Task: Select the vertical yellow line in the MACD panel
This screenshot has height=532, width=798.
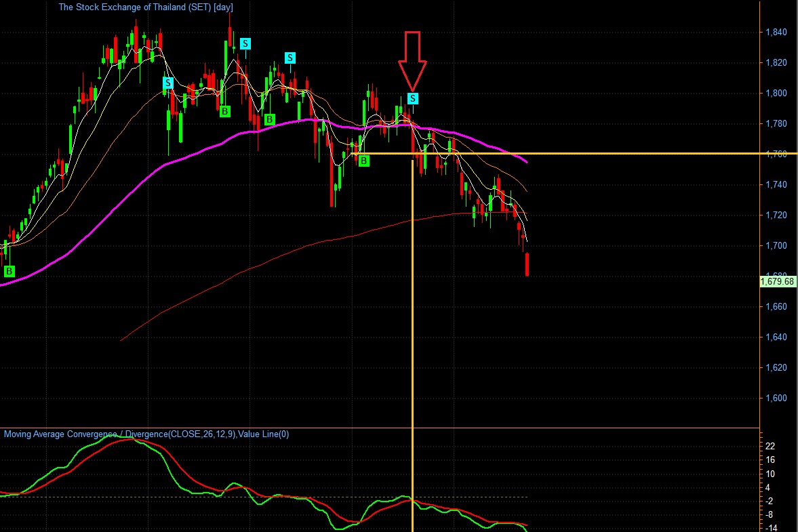Action: (412, 480)
